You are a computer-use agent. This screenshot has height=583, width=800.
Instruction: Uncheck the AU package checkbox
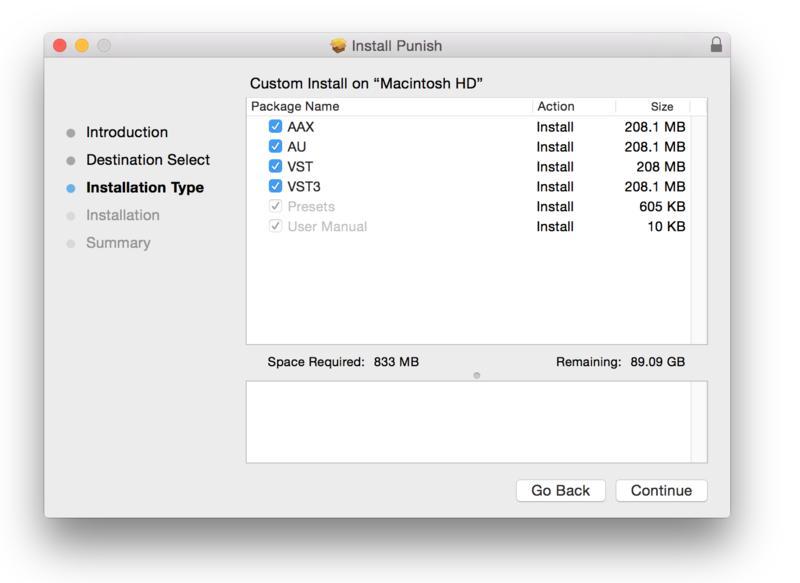tap(275, 147)
